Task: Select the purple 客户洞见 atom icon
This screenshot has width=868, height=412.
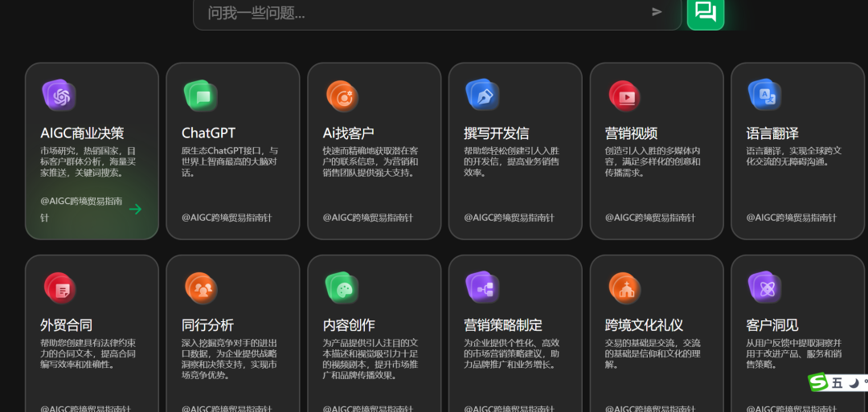Action: 764,287
